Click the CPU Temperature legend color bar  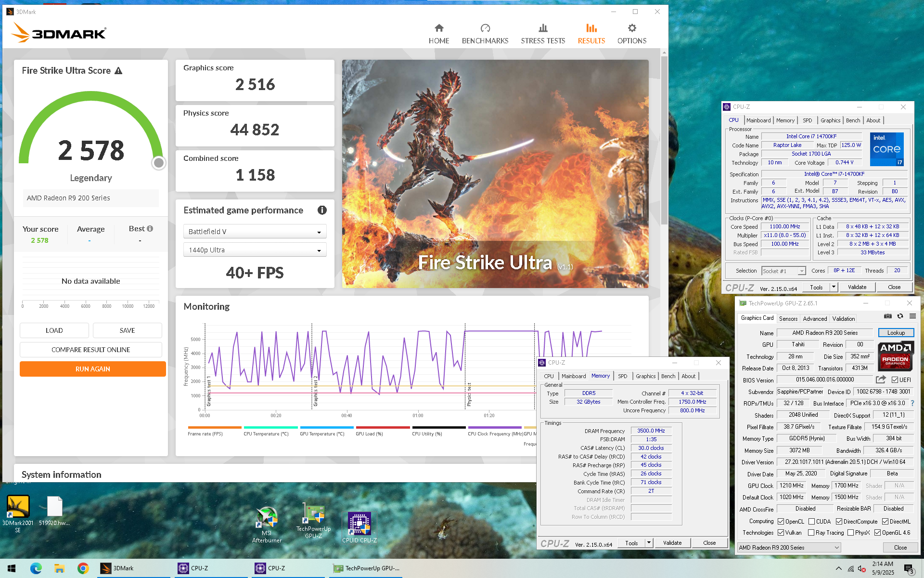tap(270, 427)
